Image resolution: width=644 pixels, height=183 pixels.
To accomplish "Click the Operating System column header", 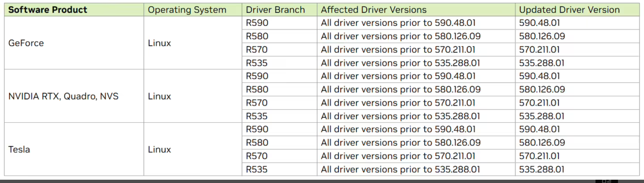I will click(187, 10).
